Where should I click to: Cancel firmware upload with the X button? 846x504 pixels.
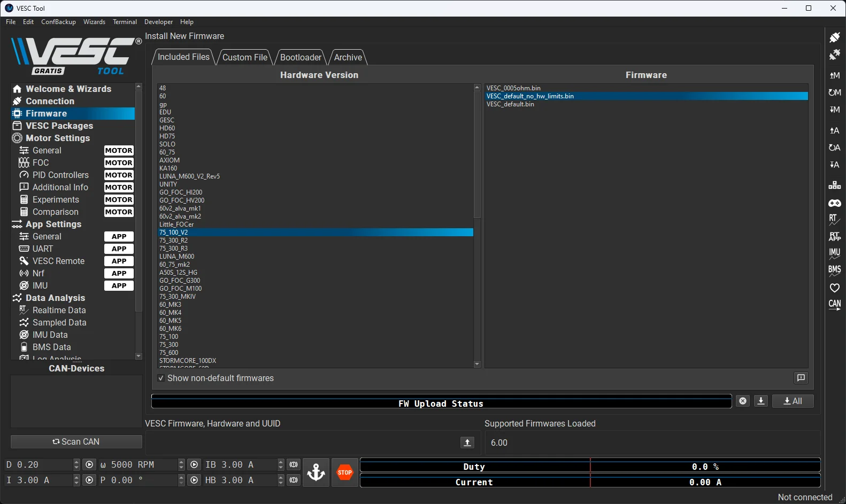click(743, 401)
